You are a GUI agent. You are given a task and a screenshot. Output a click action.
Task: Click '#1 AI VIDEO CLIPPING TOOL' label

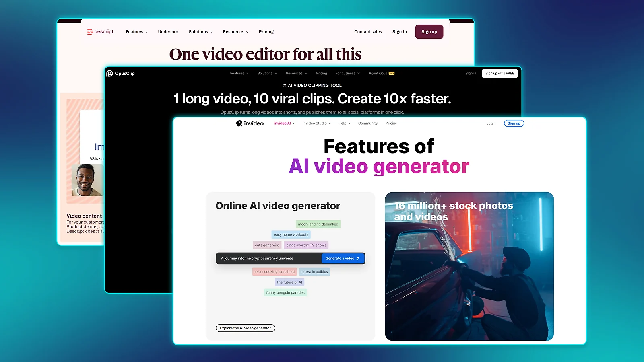point(312,86)
